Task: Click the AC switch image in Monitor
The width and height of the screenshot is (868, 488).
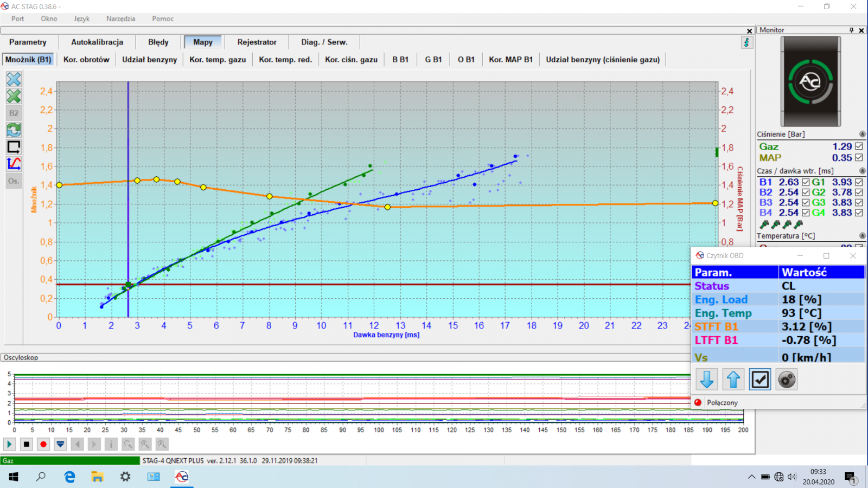Action: tap(810, 81)
